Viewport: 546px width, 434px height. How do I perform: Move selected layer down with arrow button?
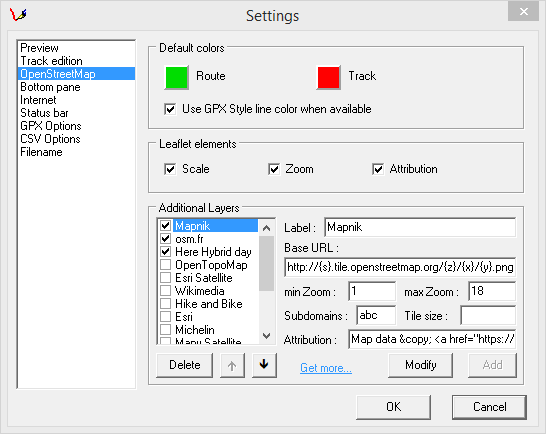[264, 365]
